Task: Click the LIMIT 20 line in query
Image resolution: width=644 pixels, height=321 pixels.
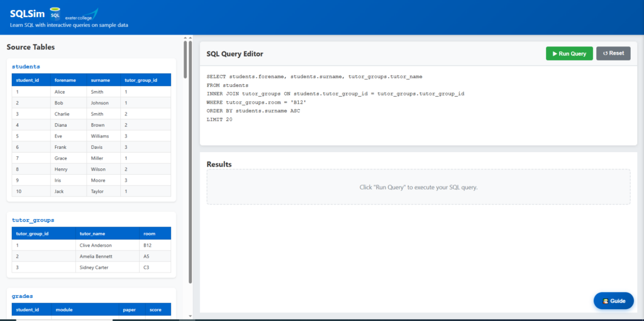Action: 219,119
